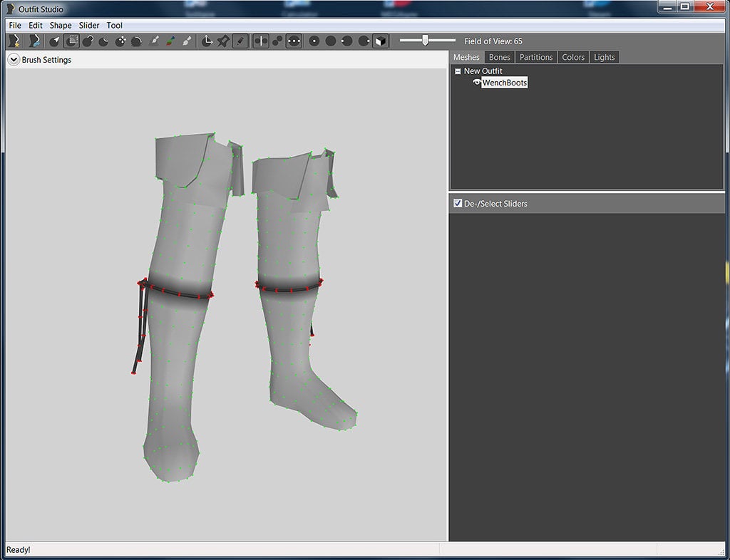Select the Inflate brush icon
The image size is (730, 560).
(x=88, y=41)
